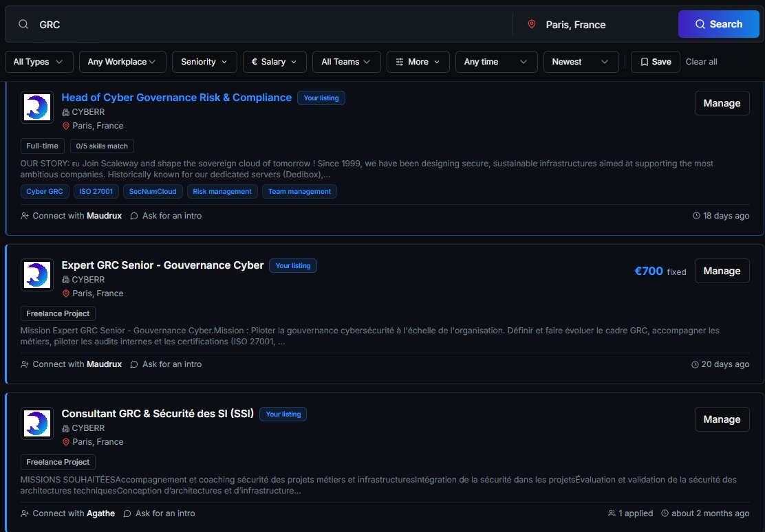
Task: Click location pin in Expert GRC Senior listing
Action: [66, 293]
